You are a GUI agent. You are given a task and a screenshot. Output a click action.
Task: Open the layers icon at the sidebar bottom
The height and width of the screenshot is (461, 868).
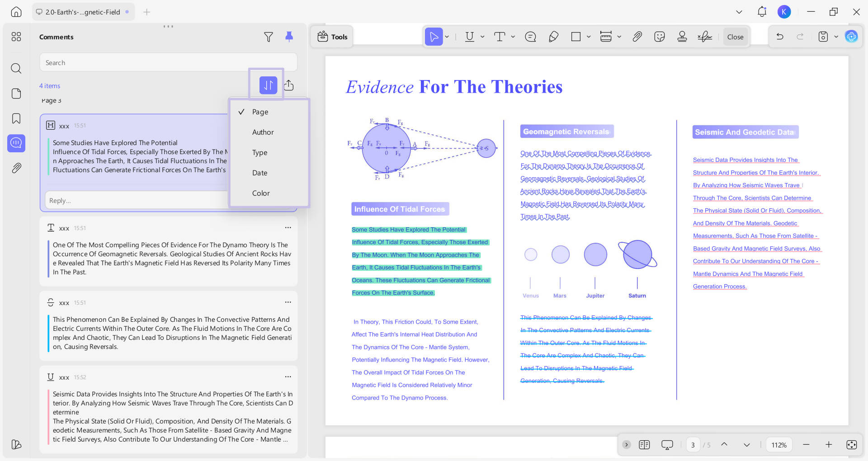[x=16, y=444]
